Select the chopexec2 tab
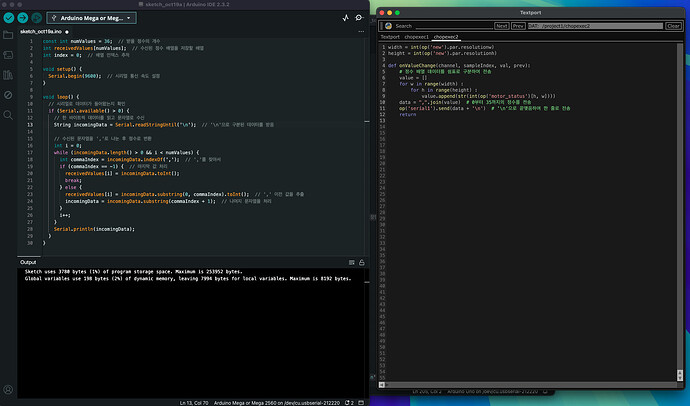 [x=446, y=37]
